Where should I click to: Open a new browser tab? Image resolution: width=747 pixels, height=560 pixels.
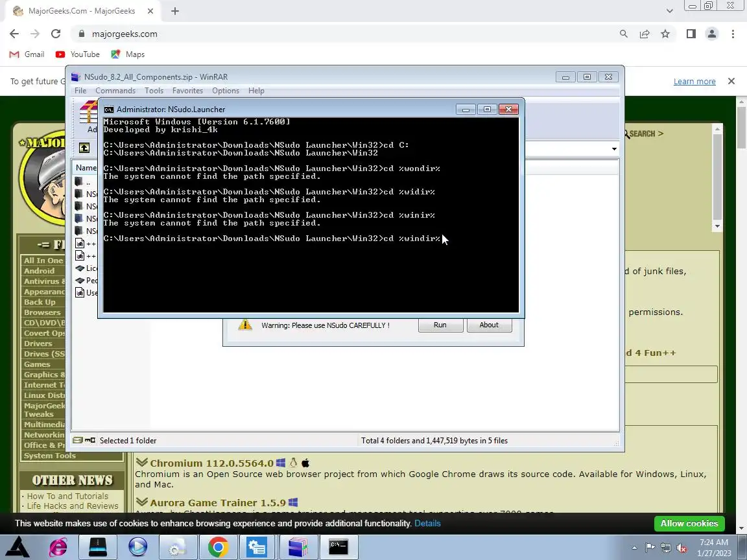175,11
